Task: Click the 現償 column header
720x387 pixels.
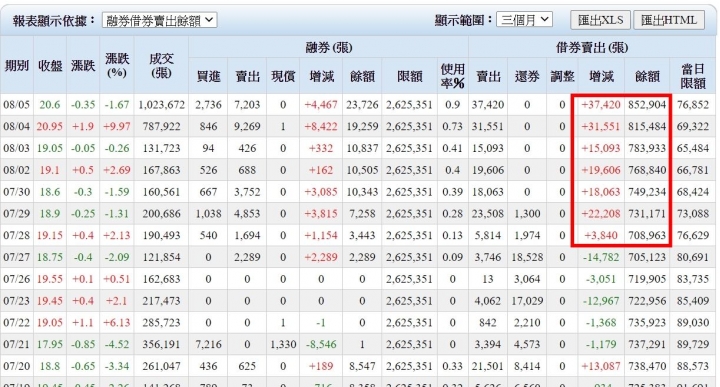Action: tap(283, 76)
